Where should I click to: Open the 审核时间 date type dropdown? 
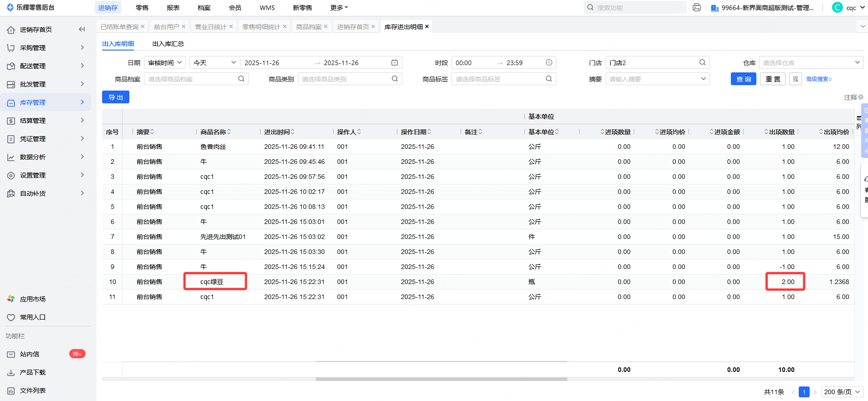pyautogui.click(x=165, y=63)
